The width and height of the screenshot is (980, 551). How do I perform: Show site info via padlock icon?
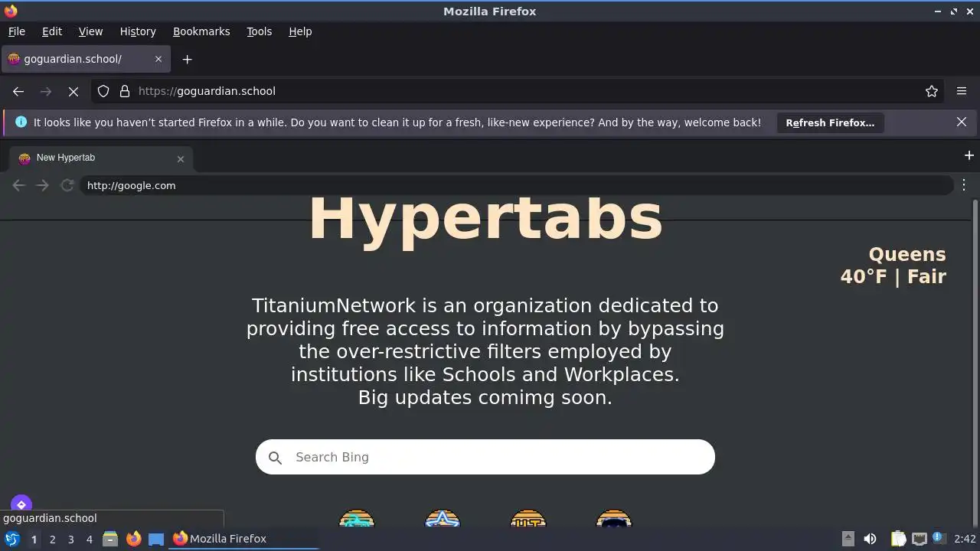click(x=125, y=91)
